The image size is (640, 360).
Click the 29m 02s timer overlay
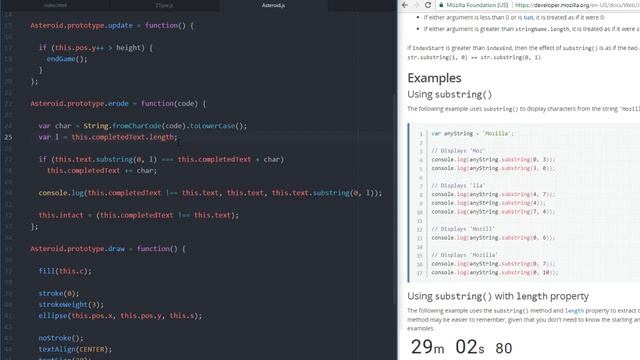[x=461, y=347]
